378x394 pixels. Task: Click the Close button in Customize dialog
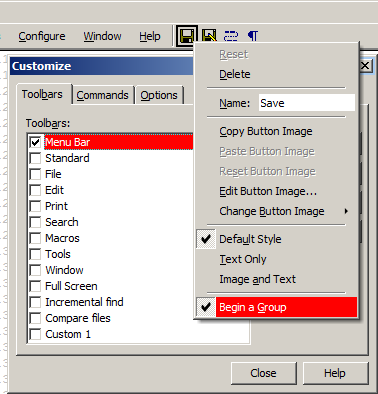coord(263,373)
